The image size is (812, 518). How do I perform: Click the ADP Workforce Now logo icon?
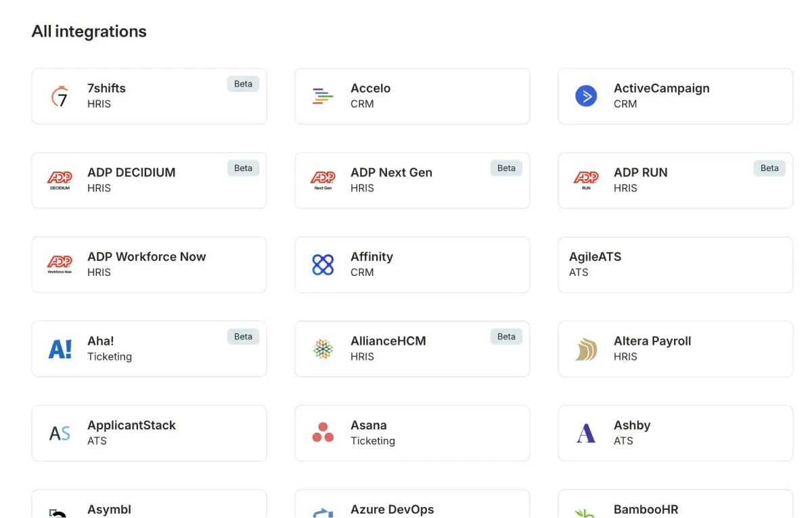(60, 264)
